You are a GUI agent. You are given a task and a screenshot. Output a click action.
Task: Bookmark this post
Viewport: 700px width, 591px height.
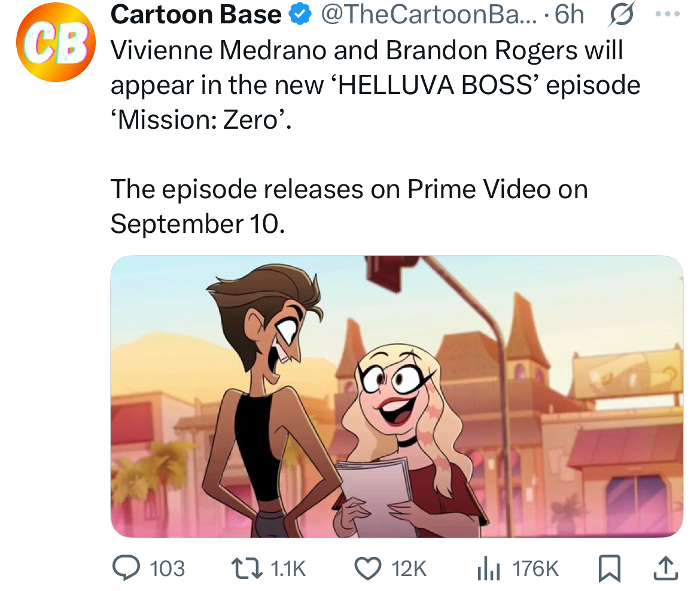610,569
